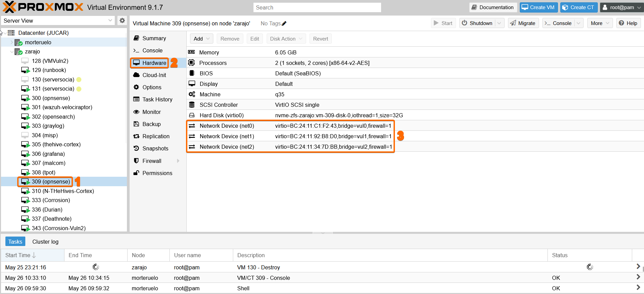Open the Server View dropdown

coord(110,21)
